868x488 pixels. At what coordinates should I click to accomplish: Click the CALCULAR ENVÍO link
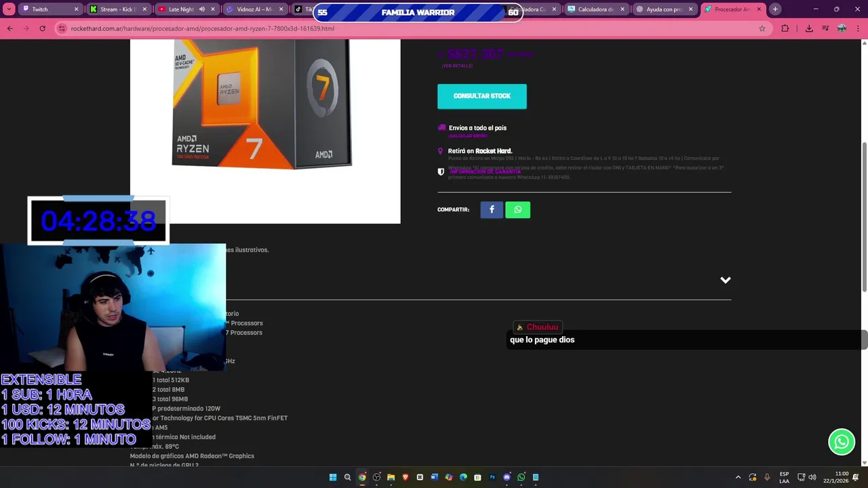pos(468,136)
